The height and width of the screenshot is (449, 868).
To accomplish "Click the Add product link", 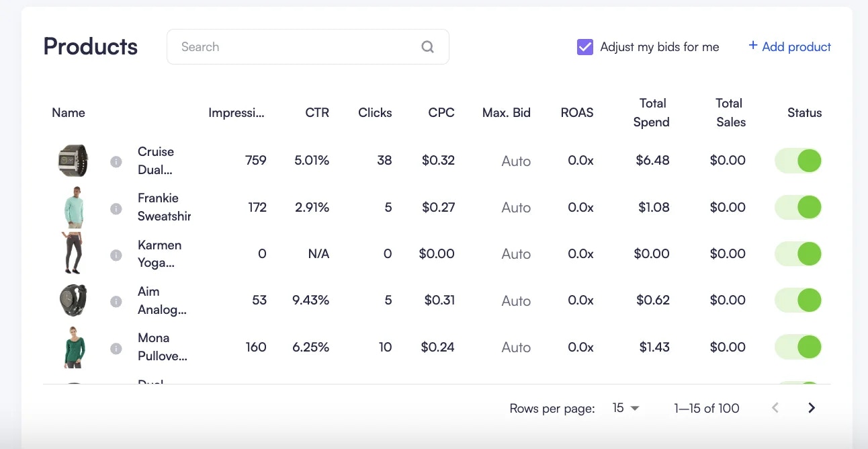I will [790, 46].
